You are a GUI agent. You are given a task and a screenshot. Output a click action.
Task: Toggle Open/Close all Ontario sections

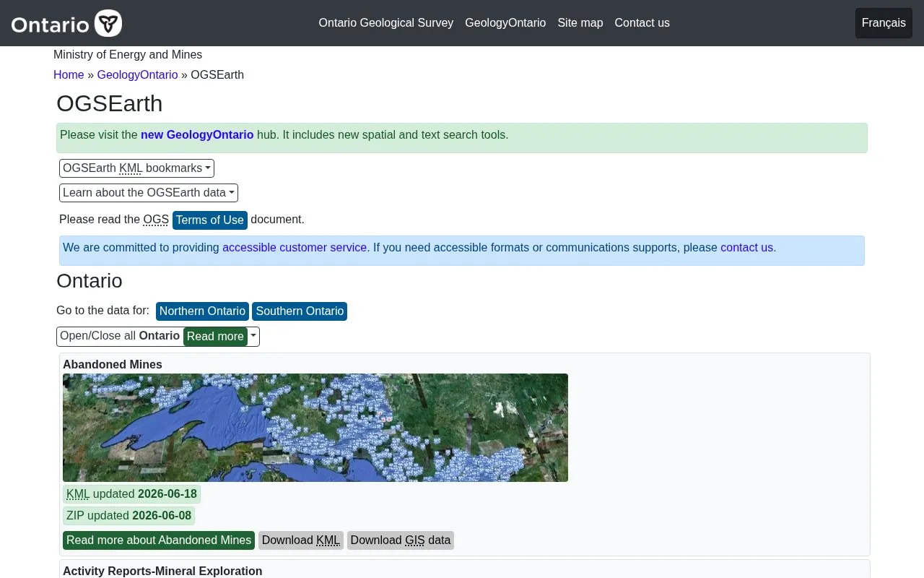120,336
